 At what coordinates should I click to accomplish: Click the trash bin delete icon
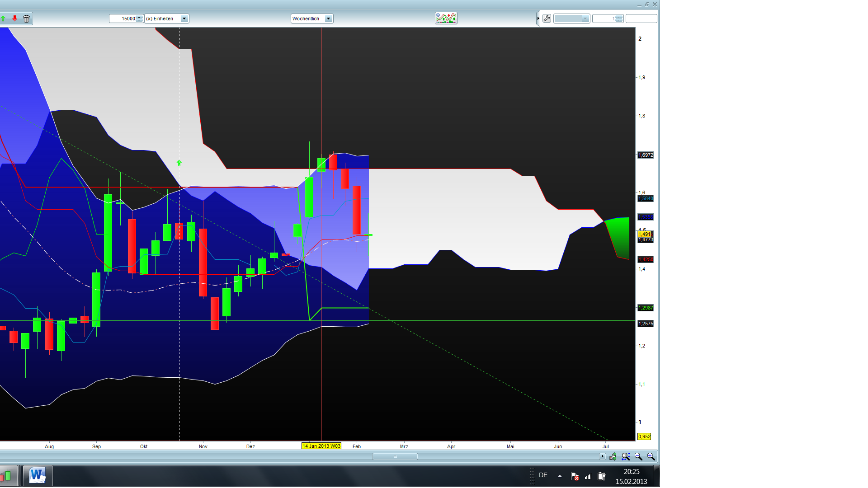click(x=26, y=19)
